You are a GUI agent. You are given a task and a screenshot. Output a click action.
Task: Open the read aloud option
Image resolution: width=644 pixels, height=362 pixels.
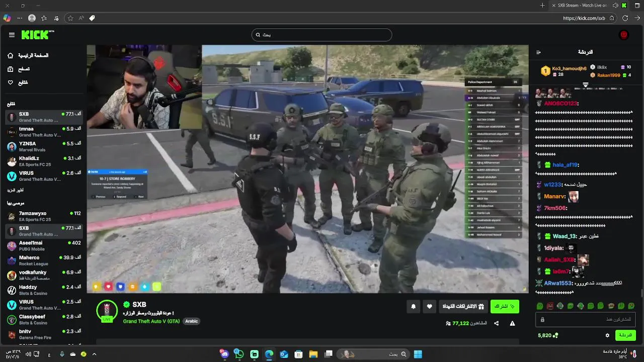coord(81,18)
